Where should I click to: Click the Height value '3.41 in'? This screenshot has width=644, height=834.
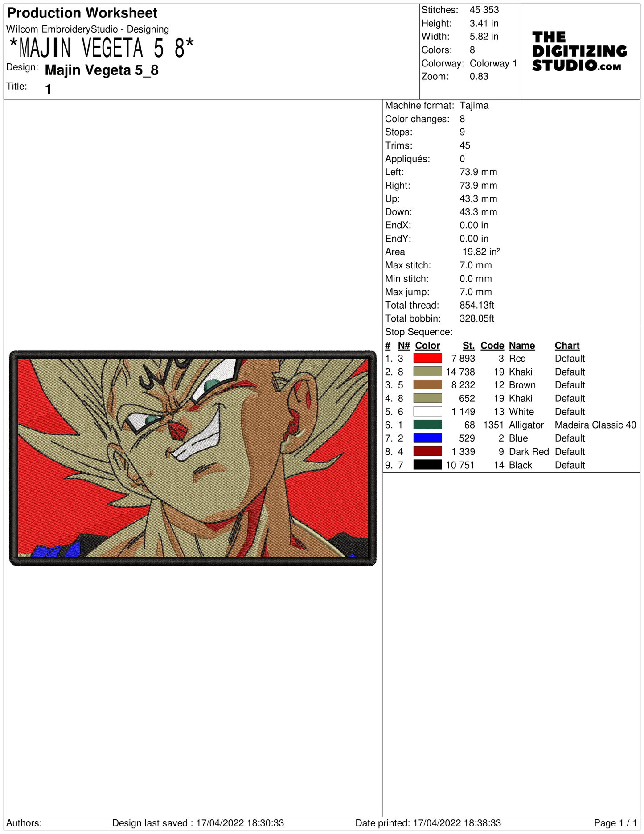click(484, 23)
